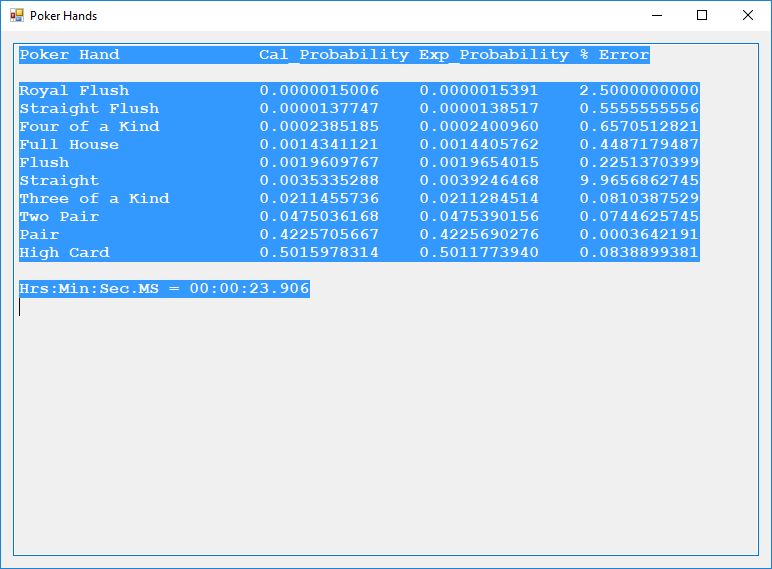
Task: Maximize the Poker Hands window
Action: (702, 16)
